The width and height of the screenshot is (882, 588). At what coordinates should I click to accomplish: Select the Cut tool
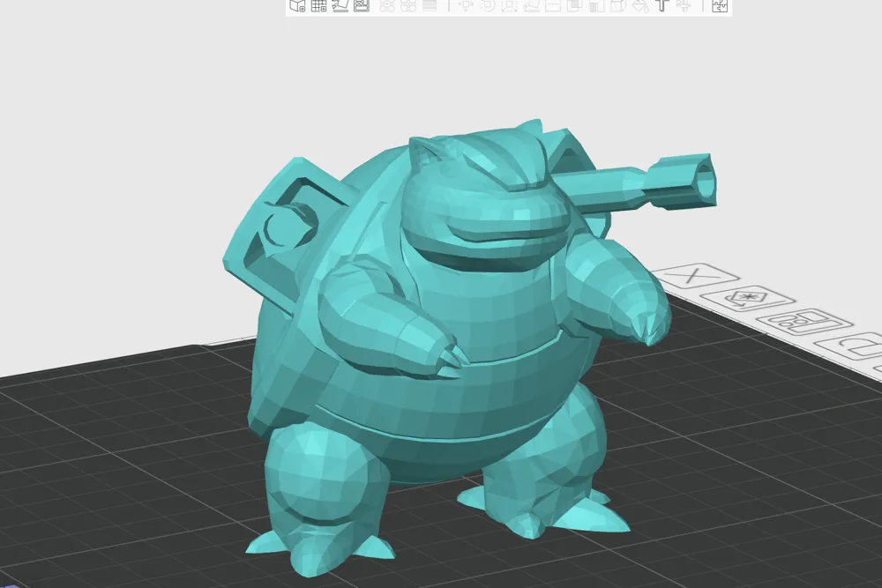click(553, 5)
